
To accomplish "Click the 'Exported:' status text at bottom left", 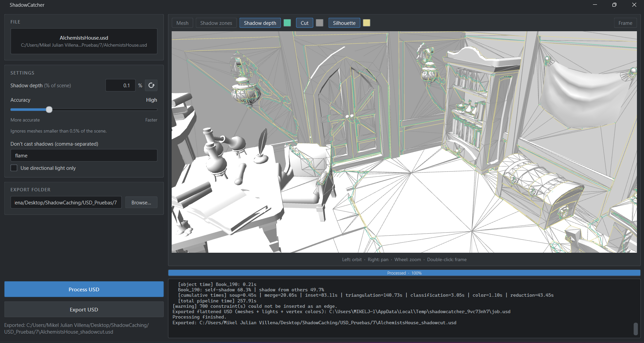I will coord(77,329).
